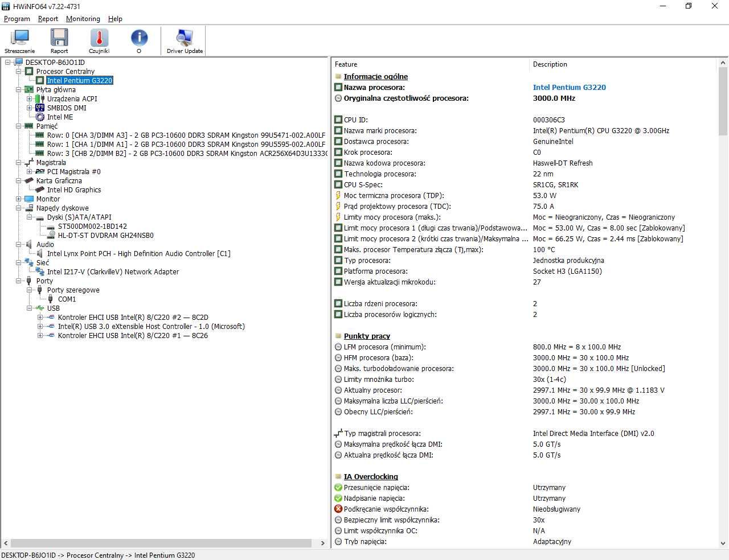
Task: Click the memory icon beside Pamięć
Action: (x=29, y=126)
